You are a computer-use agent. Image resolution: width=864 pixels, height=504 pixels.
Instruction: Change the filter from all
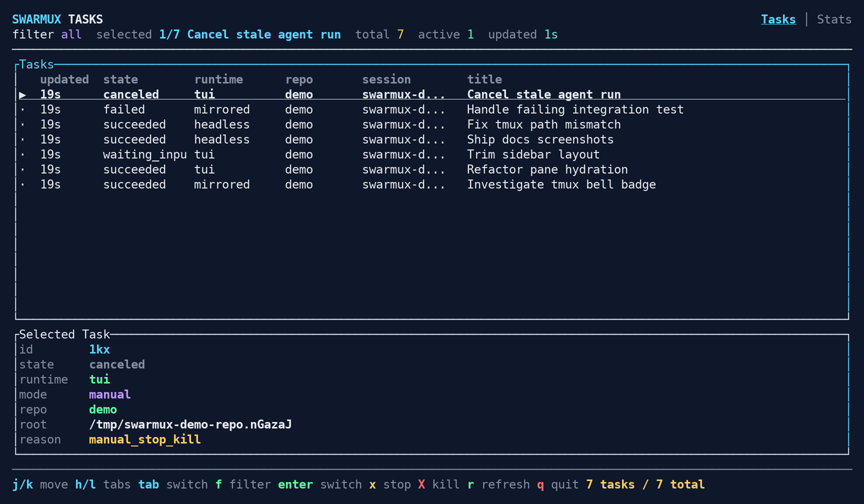71,34
